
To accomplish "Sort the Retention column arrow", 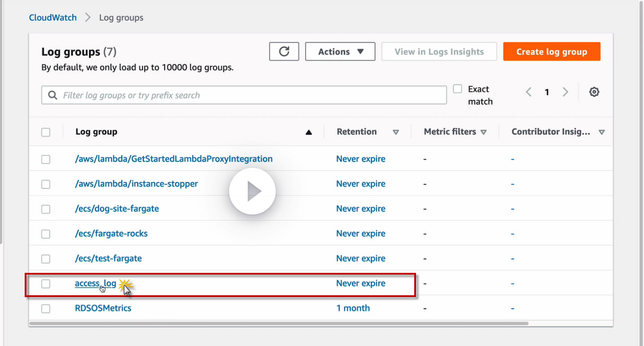I will tap(396, 132).
